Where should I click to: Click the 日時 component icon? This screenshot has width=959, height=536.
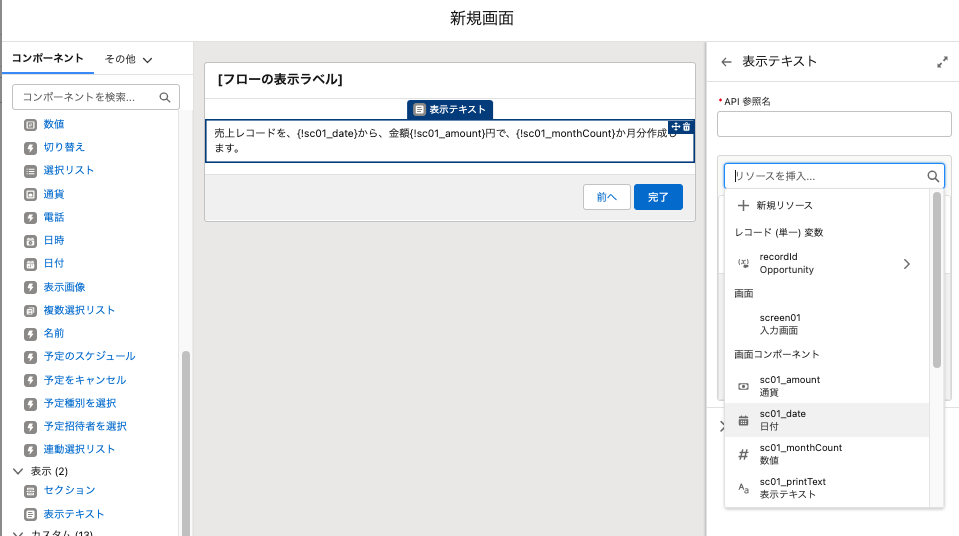31,241
